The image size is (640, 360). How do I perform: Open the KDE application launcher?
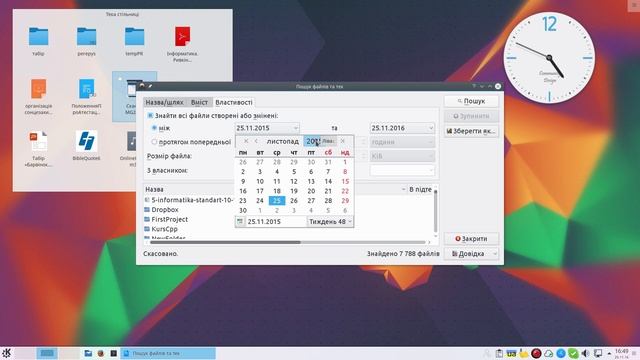click(x=6, y=353)
